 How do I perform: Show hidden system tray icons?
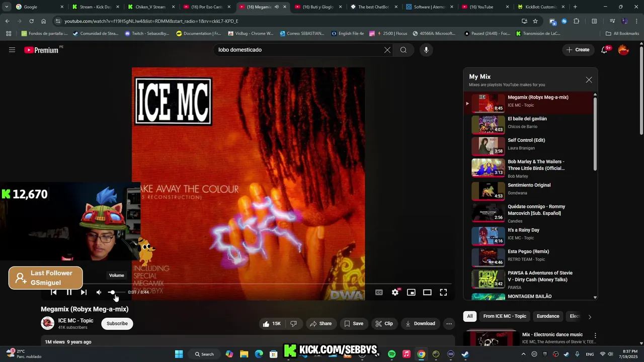coord(523,354)
